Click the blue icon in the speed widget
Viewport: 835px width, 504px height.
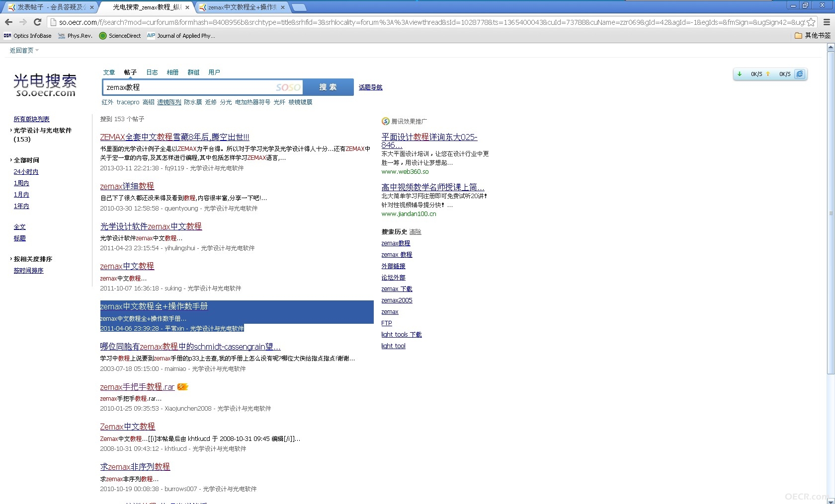pos(800,74)
